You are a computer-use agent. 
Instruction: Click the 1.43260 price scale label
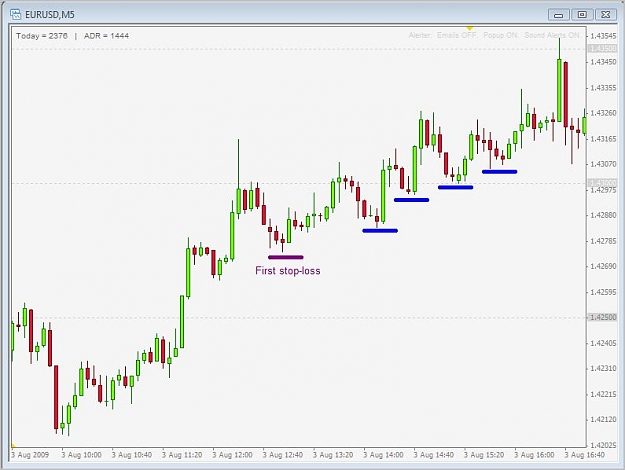[603, 113]
